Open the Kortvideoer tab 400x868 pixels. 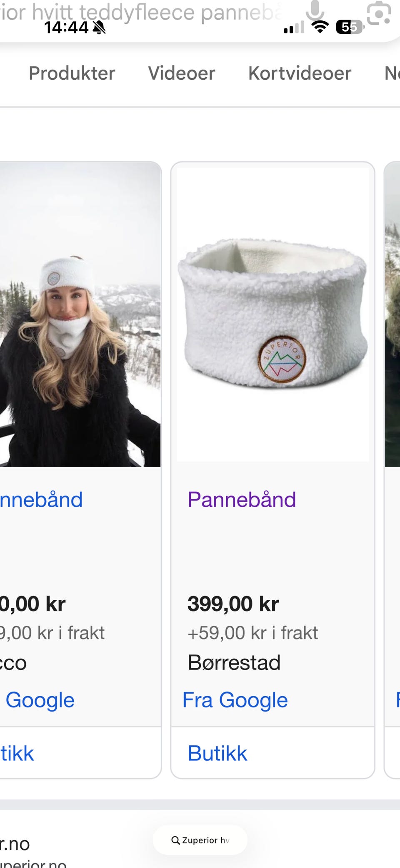pos(300,73)
